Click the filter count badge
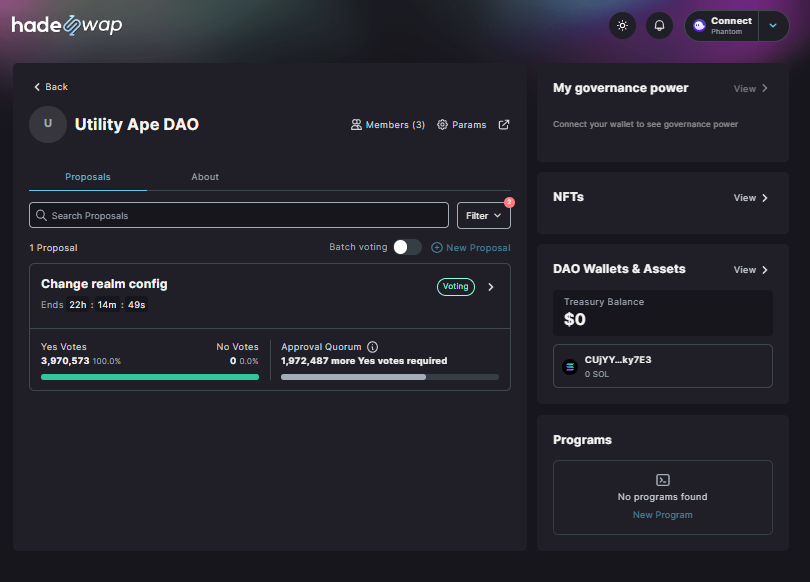Screen dimensions: 810x582 [509, 202]
